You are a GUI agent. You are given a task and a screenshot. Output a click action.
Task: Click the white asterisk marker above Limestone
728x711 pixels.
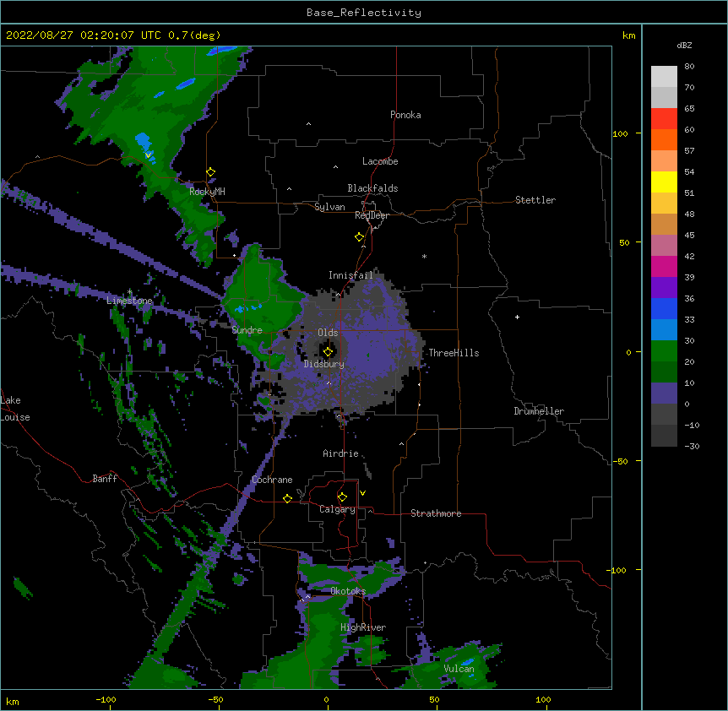(x=129, y=292)
